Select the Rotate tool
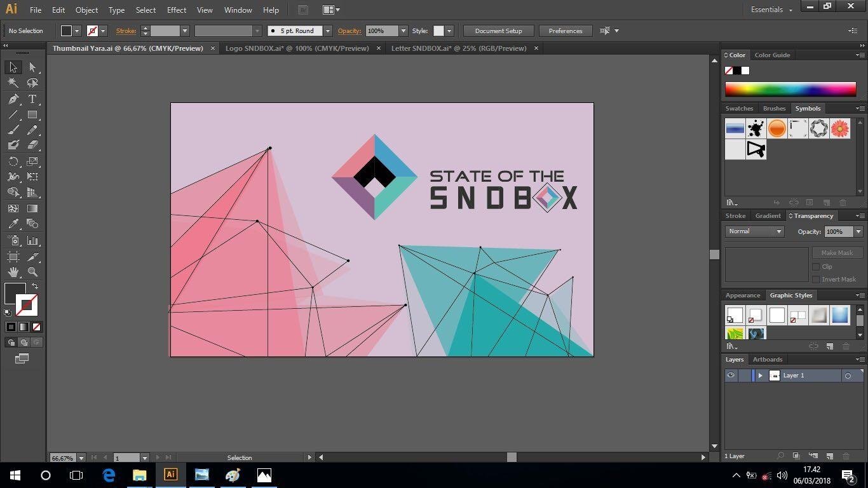This screenshot has height=488, width=868. pos(13,161)
